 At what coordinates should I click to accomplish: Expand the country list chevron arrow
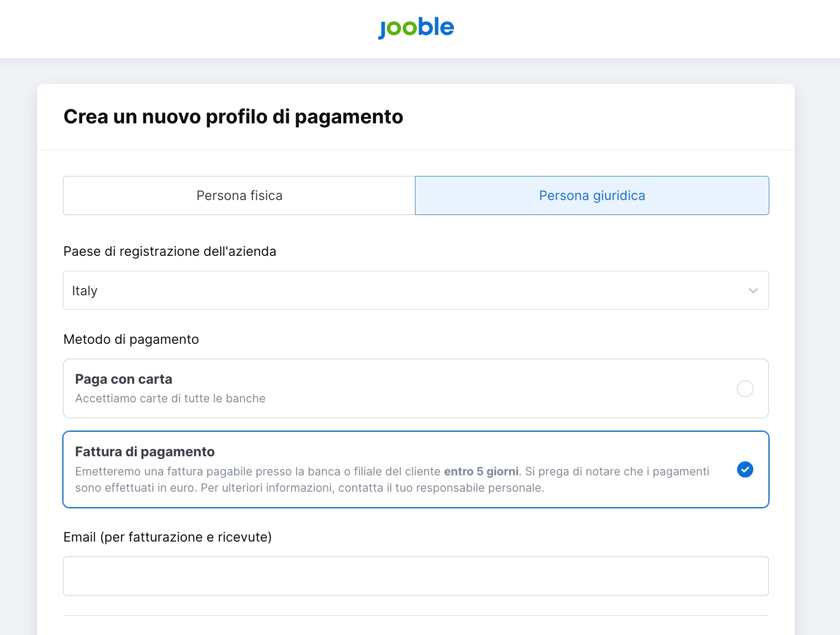coord(753,291)
